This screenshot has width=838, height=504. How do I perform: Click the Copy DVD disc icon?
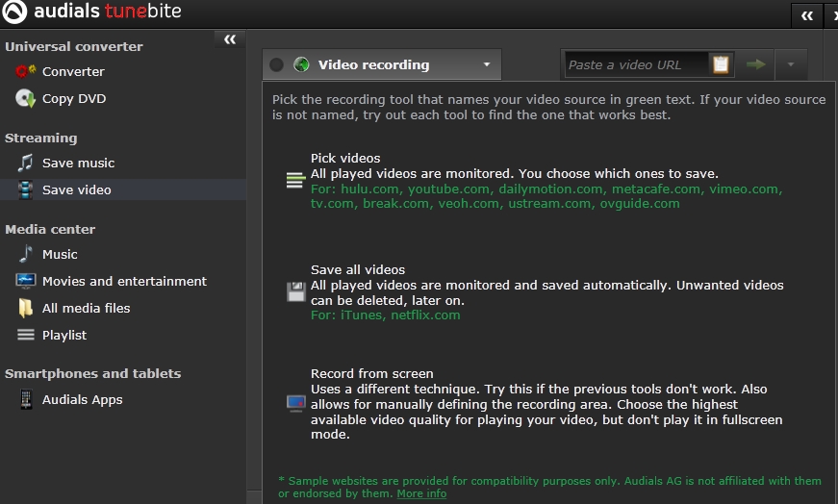[25, 98]
